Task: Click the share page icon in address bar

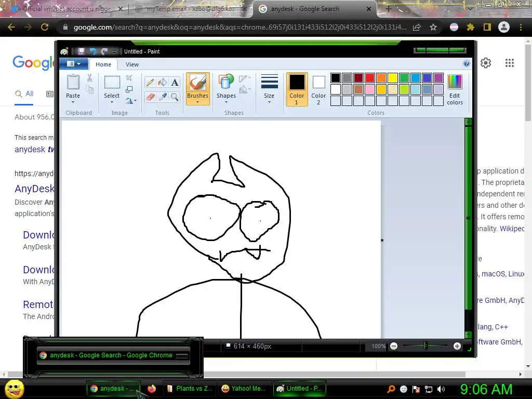Action: [417, 27]
